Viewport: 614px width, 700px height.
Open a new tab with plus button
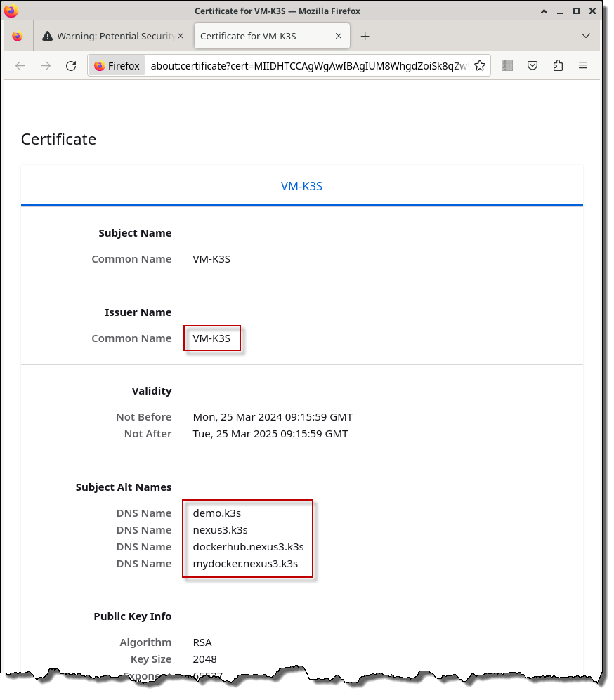pos(365,37)
